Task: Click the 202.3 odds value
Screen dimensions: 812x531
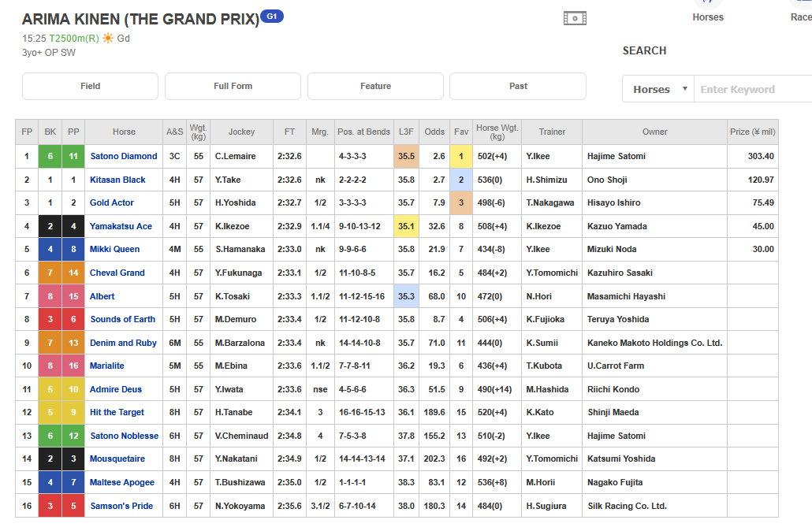Action: tap(434, 459)
